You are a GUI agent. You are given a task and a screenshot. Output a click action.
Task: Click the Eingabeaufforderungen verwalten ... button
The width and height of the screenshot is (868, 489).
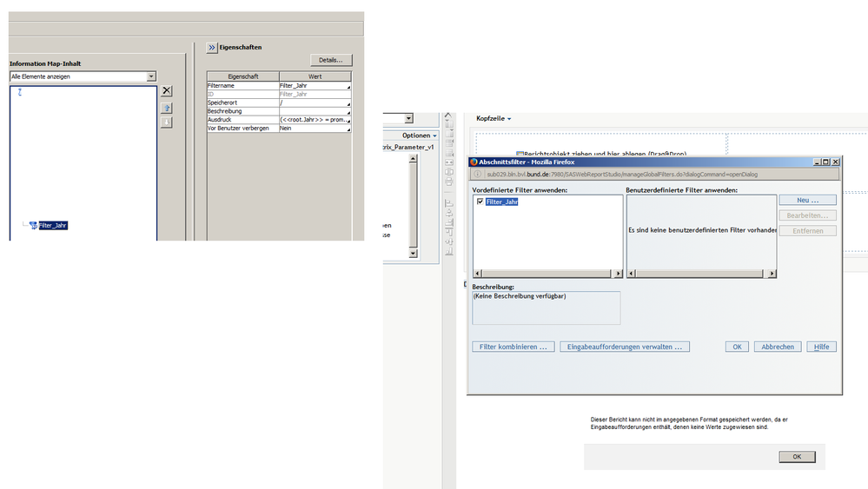click(x=625, y=347)
